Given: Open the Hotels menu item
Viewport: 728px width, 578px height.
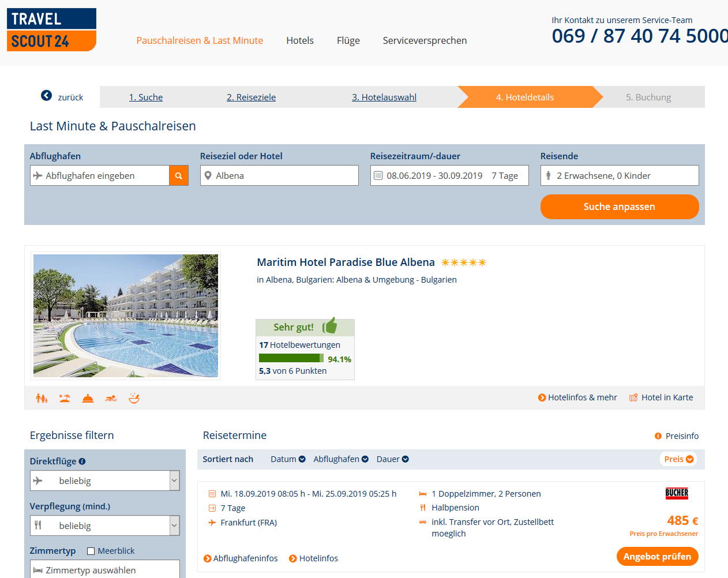Looking at the screenshot, I should coord(300,40).
